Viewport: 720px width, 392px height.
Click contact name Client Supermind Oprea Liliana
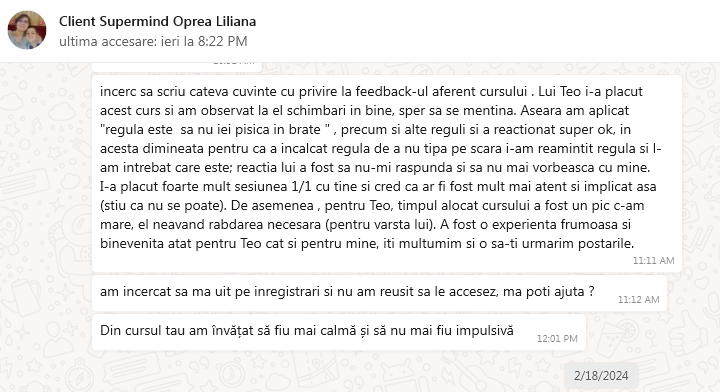[x=158, y=22]
